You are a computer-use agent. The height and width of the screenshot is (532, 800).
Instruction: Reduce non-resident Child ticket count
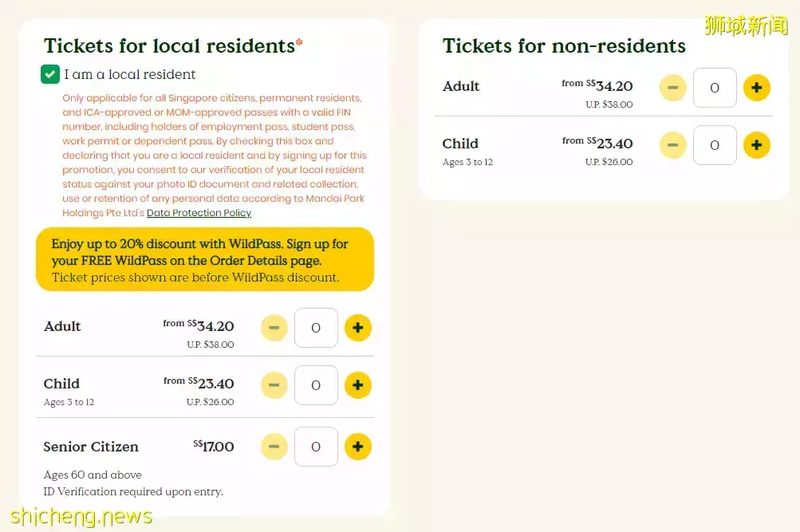672,145
